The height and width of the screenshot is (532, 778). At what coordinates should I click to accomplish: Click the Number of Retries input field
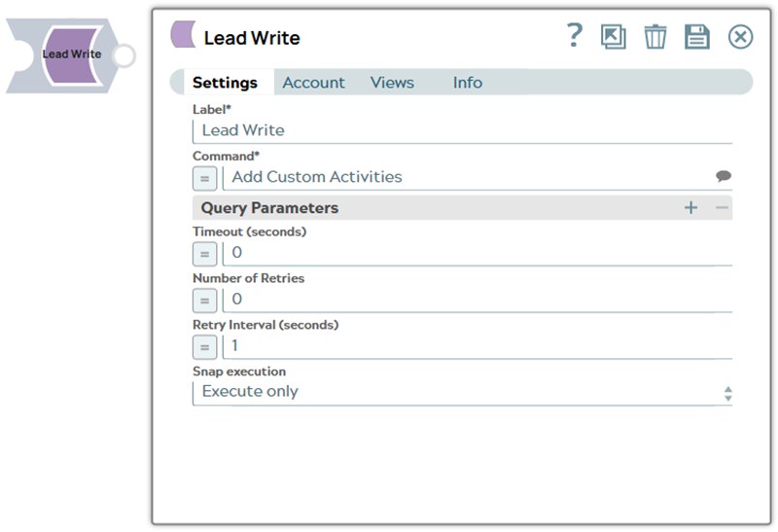(x=477, y=300)
